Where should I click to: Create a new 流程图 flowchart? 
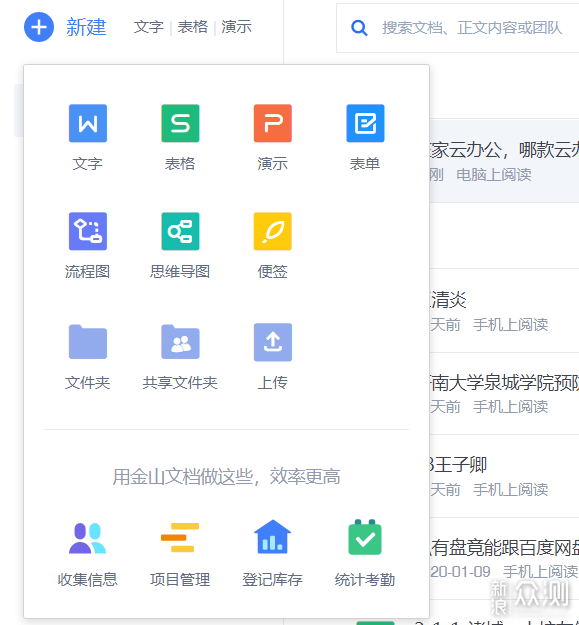click(88, 231)
